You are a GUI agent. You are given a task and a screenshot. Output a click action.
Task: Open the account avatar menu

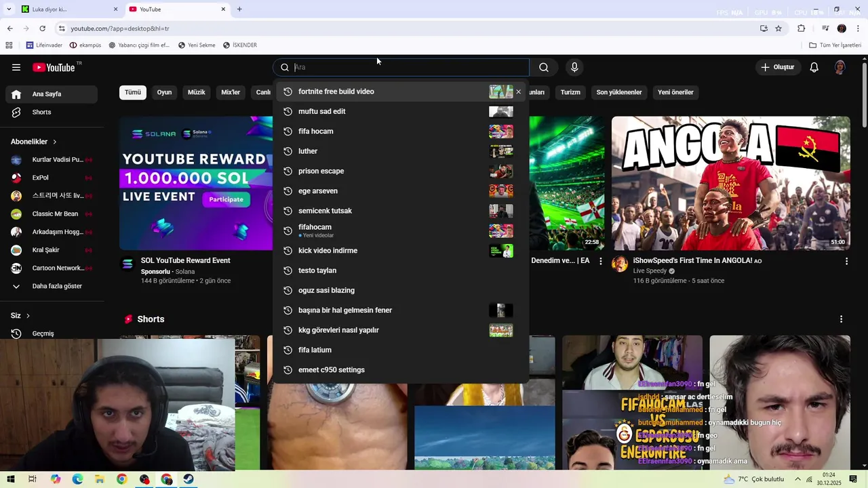[840, 67]
